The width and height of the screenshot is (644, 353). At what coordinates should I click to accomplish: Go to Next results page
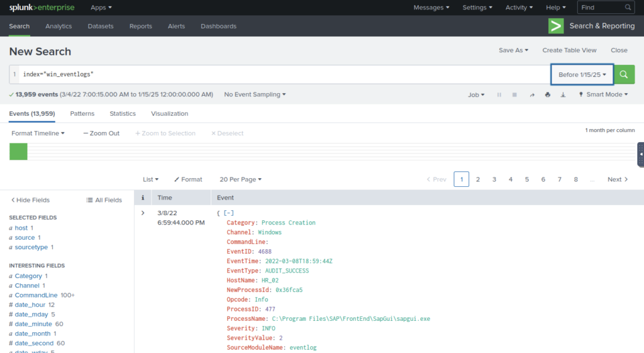click(618, 179)
